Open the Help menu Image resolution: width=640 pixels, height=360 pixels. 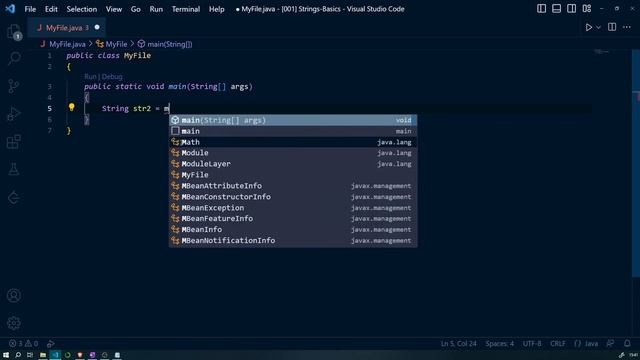pyautogui.click(x=217, y=9)
